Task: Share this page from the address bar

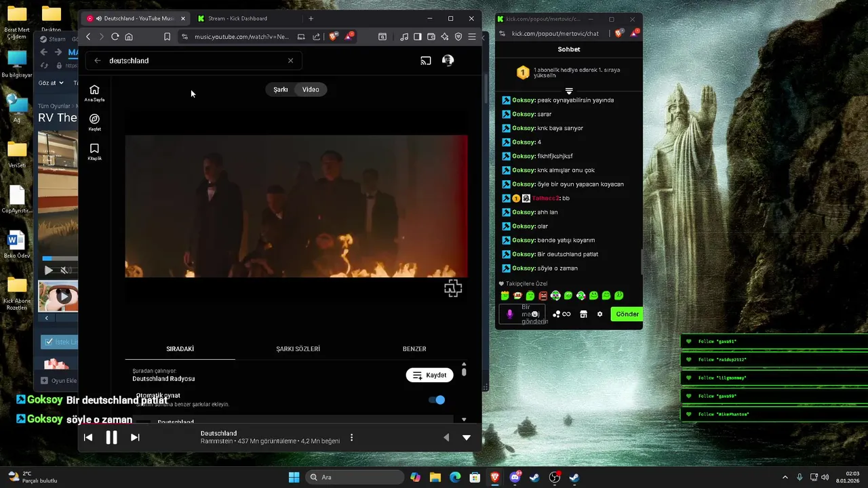Action: pos(316,37)
